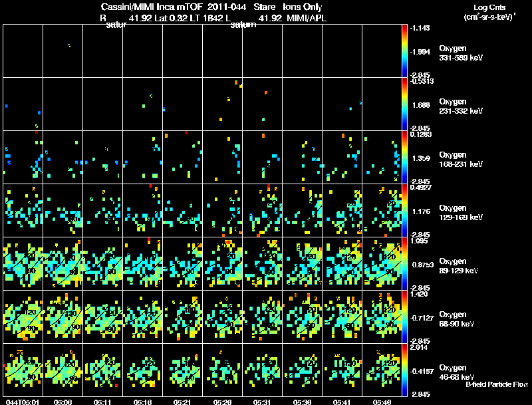This screenshot has height=405, width=532.
Task: Click the color bar for Oxygen 46-68 keV
Action: click(404, 370)
